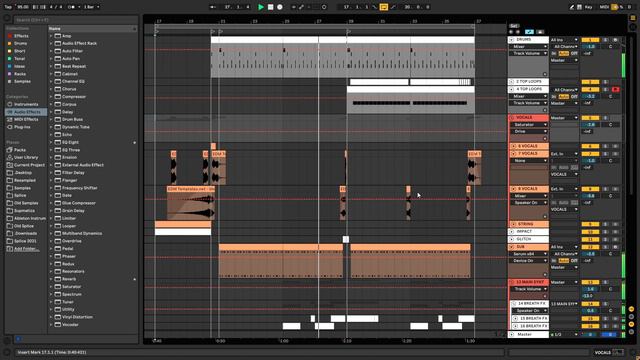
Task: Solo the VOCALS group track
Action: tap(605, 118)
